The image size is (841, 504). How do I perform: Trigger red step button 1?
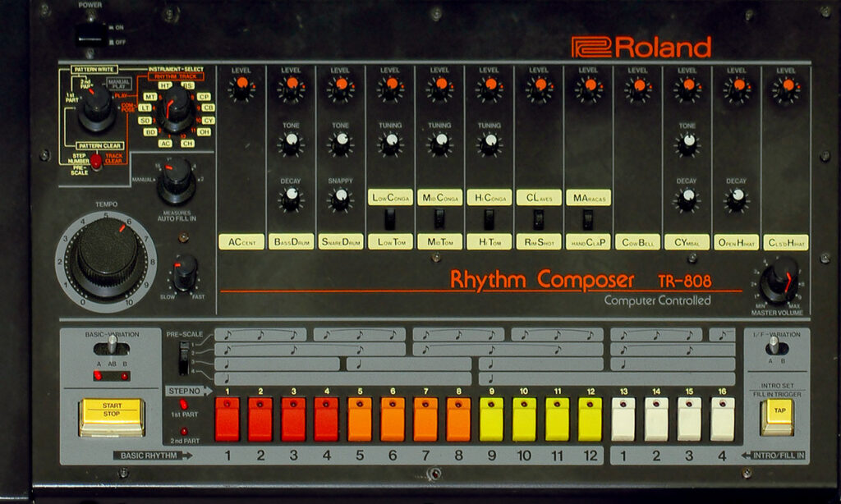227,419
